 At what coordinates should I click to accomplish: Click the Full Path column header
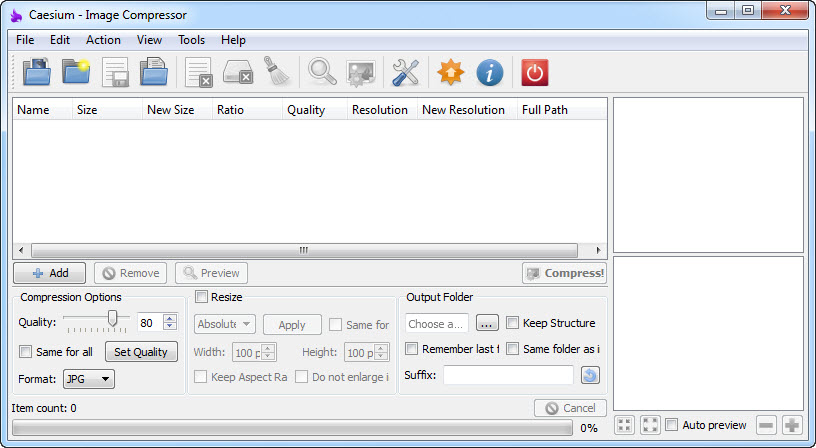[562, 110]
